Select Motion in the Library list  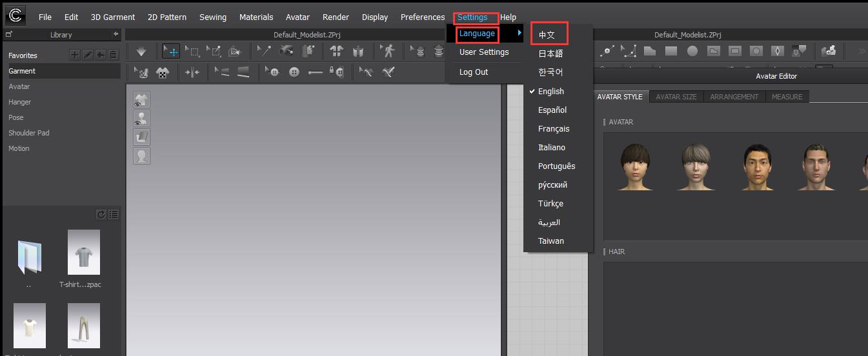19,148
